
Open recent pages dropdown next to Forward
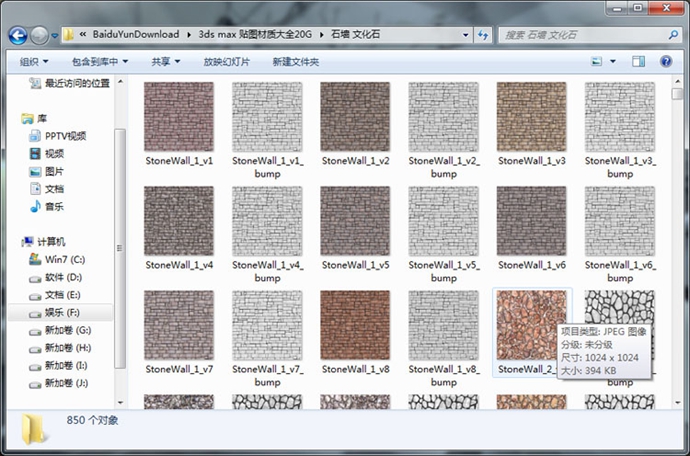coord(55,36)
